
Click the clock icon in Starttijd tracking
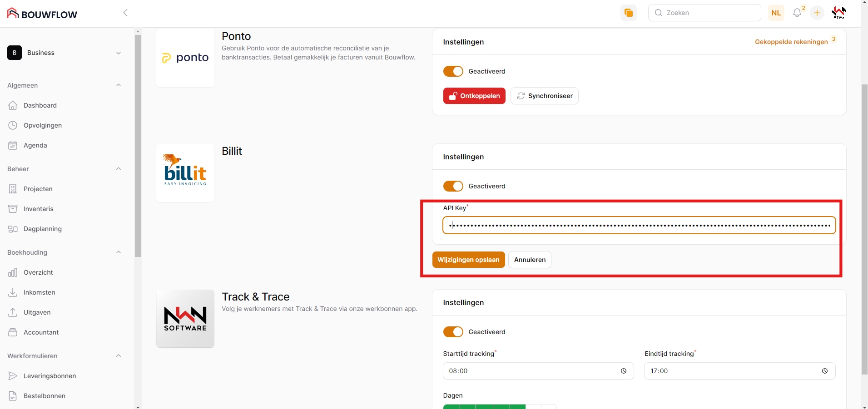[x=624, y=371]
